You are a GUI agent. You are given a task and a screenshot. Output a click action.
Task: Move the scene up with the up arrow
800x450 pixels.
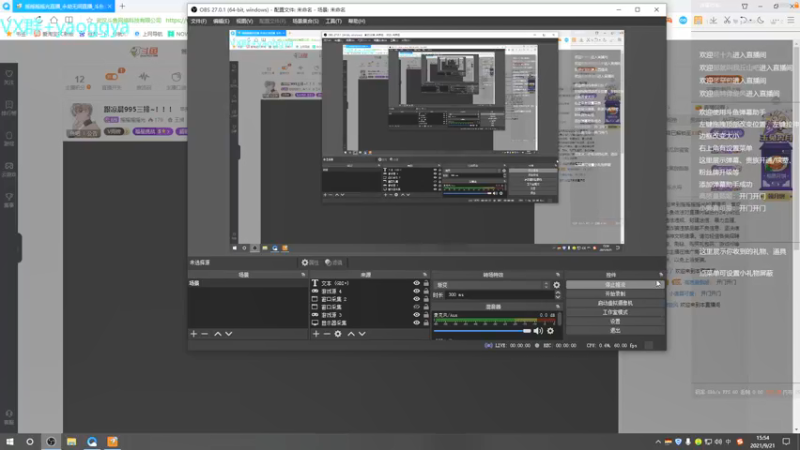218,334
